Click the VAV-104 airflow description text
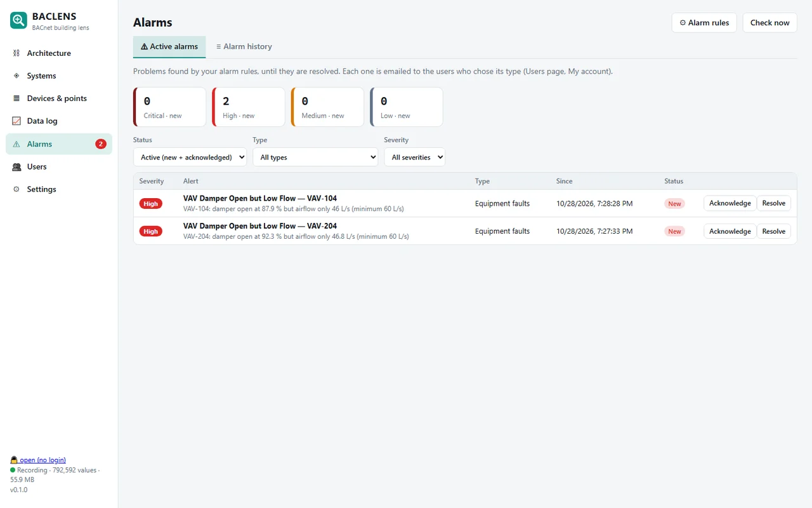Screen dimensions: 812x508 [x=294, y=209]
